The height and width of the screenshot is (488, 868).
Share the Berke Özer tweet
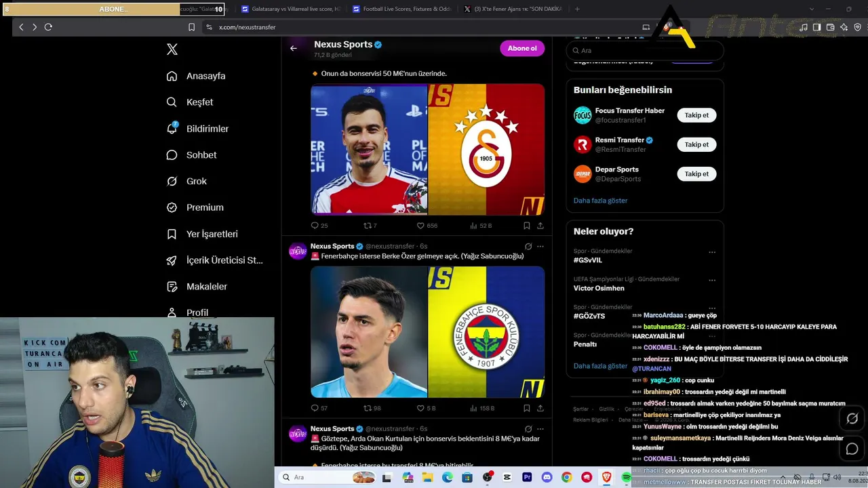[540, 408]
